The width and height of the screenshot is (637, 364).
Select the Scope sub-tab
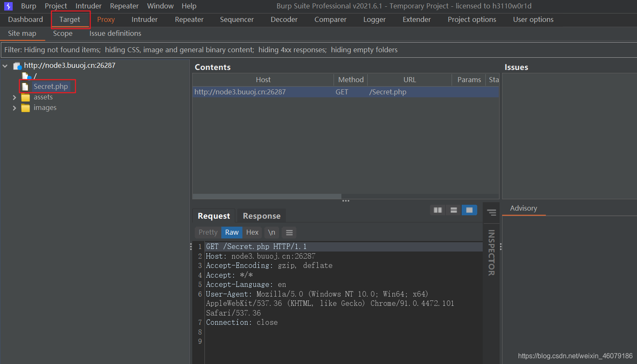click(x=63, y=33)
